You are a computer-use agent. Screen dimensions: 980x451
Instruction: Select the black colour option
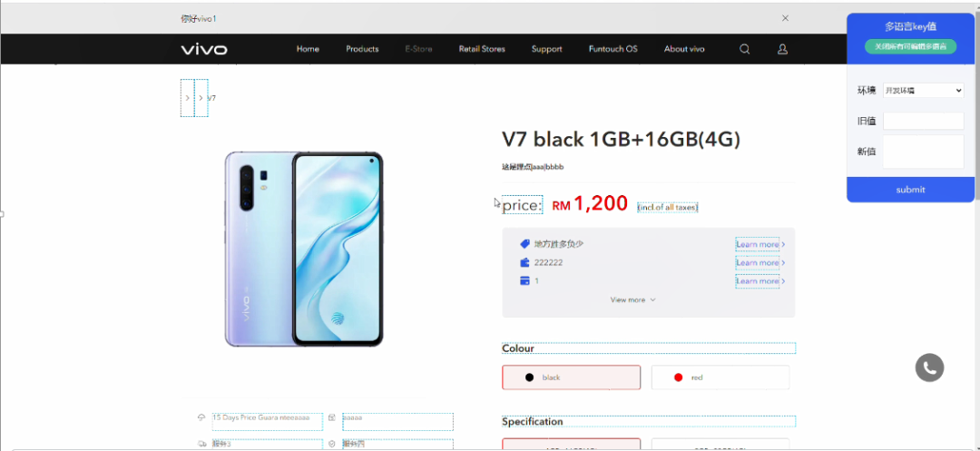click(572, 377)
